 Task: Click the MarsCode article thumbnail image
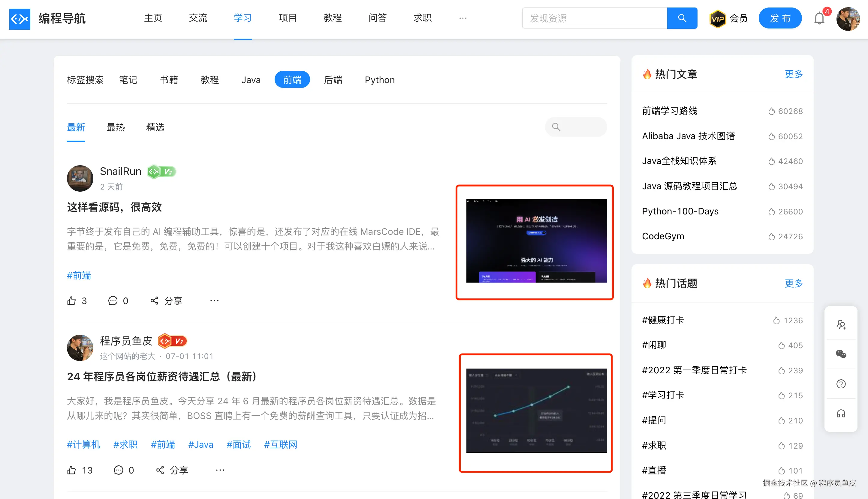[536, 241]
